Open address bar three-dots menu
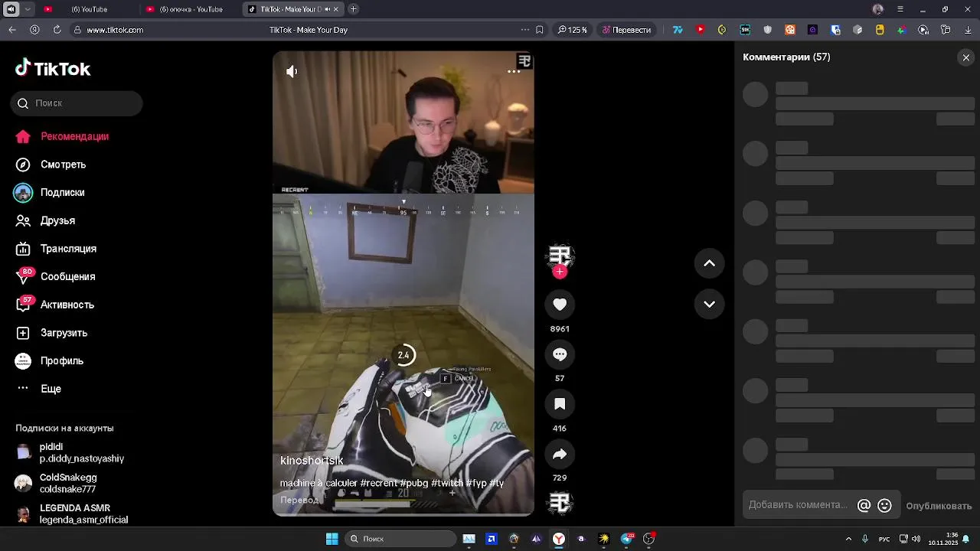980x551 pixels. coord(524,30)
